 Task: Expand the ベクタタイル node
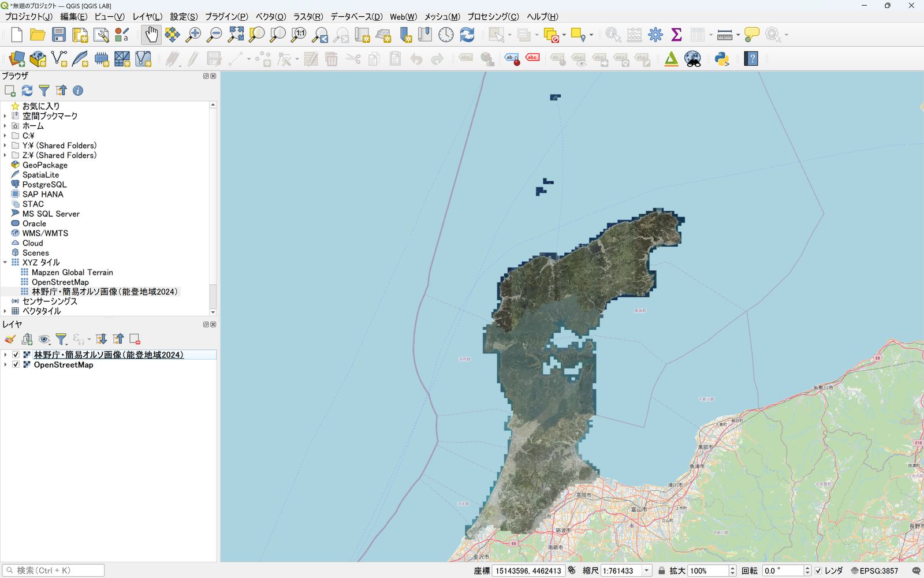click(x=5, y=311)
